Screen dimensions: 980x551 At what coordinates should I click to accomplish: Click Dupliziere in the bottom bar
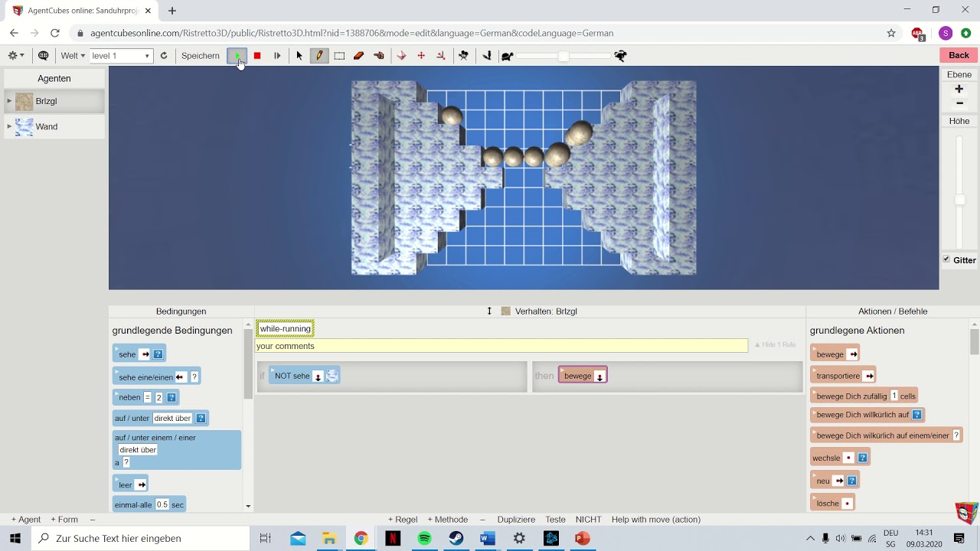(x=516, y=520)
